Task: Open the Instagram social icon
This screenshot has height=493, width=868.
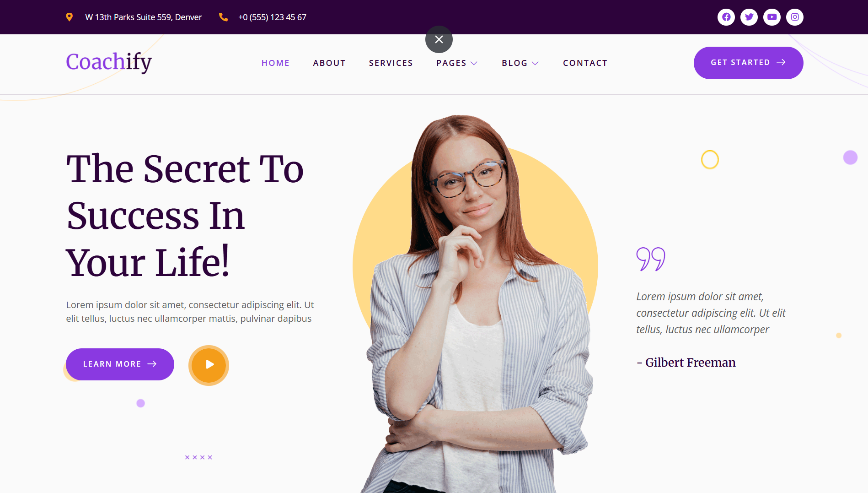Action: click(x=794, y=17)
